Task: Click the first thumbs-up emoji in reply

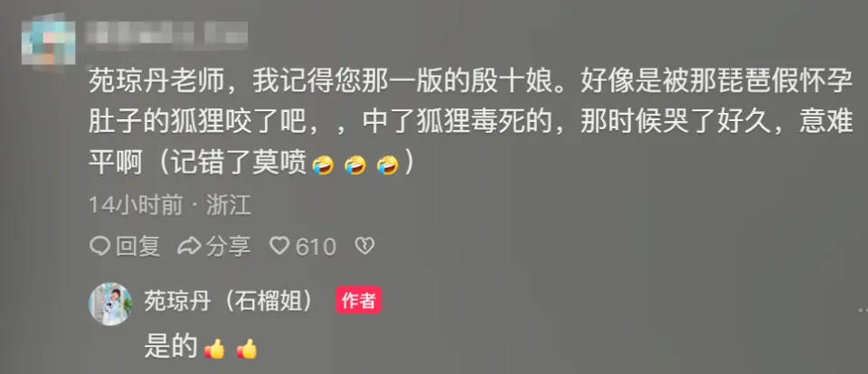Action: (x=215, y=349)
